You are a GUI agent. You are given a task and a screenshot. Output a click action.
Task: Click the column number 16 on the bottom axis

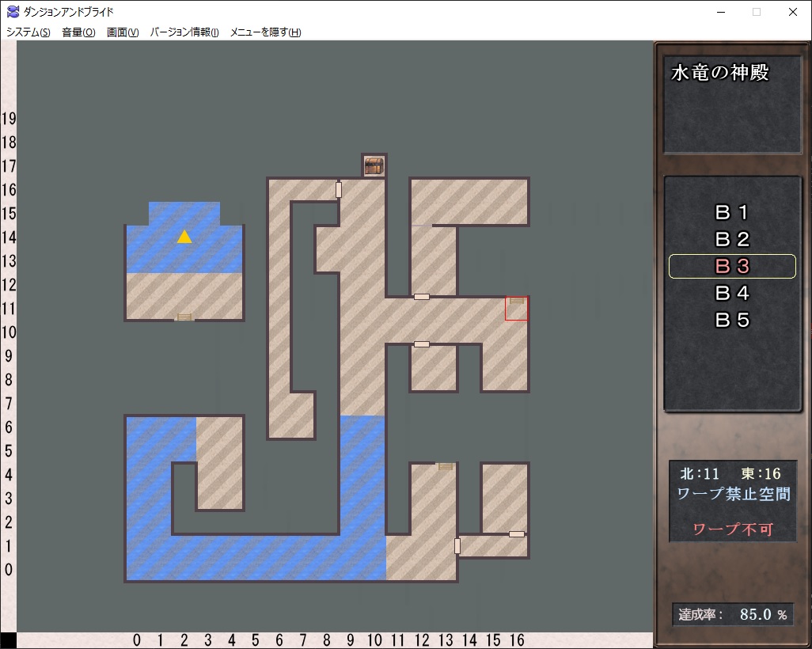[x=517, y=640]
